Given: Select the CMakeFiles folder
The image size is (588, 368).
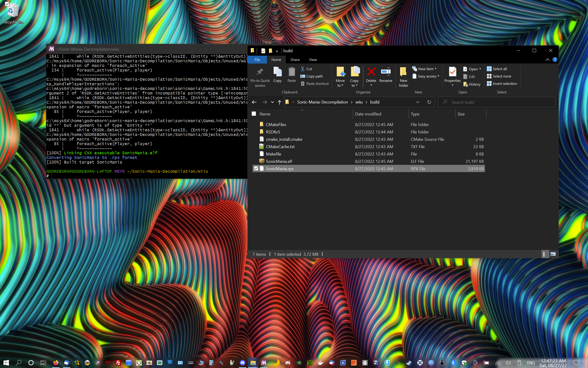Looking at the screenshot, I should (369, 125).
